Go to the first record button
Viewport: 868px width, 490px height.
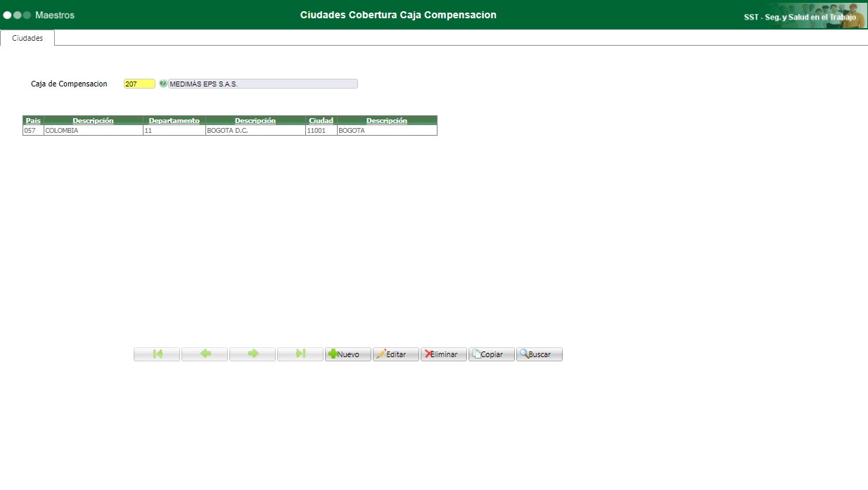click(157, 354)
